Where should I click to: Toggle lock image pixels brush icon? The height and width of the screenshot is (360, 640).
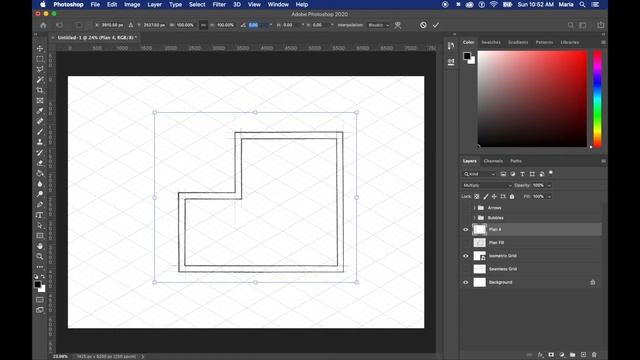click(486, 196)
